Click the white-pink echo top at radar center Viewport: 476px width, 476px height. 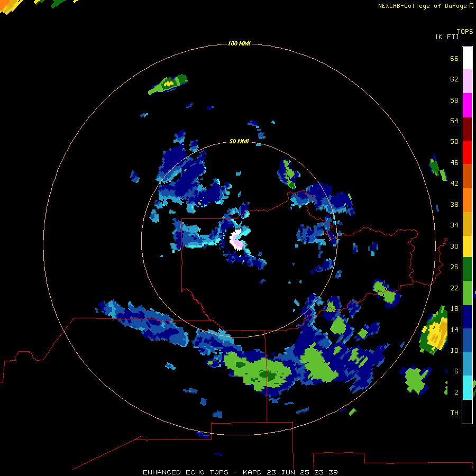[237, 240]
